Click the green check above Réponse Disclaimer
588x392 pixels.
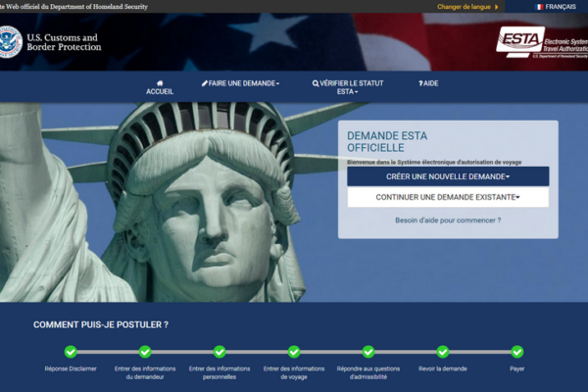(71, 352)
